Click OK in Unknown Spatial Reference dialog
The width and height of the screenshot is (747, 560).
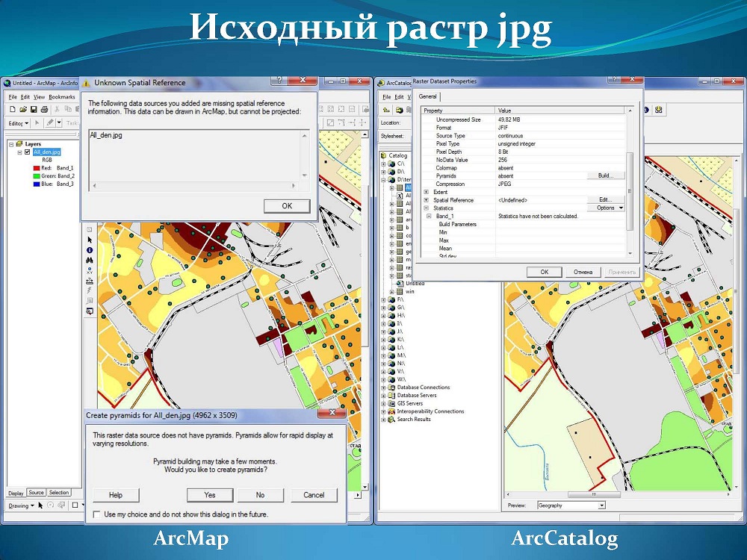(287, 206)
